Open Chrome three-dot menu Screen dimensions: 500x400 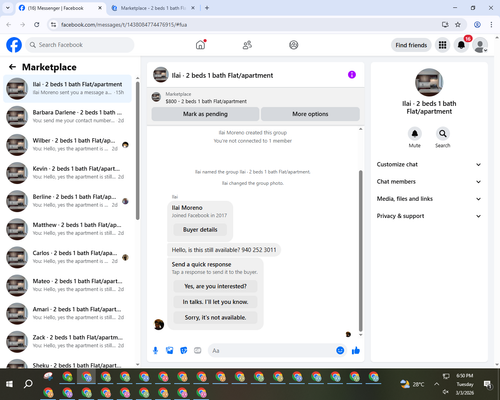click(x=491, y=25)
